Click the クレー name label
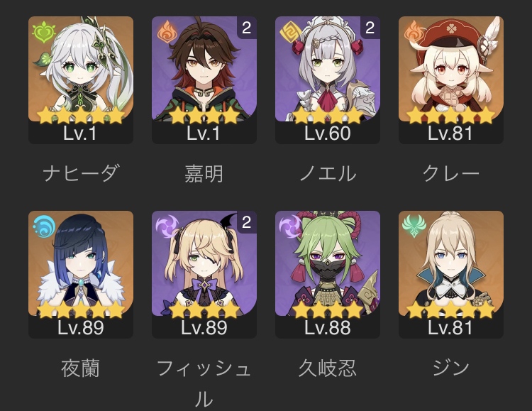 click(x=451, y=174)
